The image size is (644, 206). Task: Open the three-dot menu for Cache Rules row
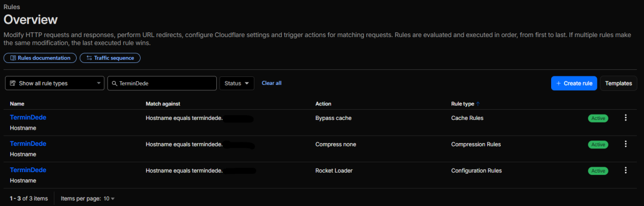(x=625, y=118)
